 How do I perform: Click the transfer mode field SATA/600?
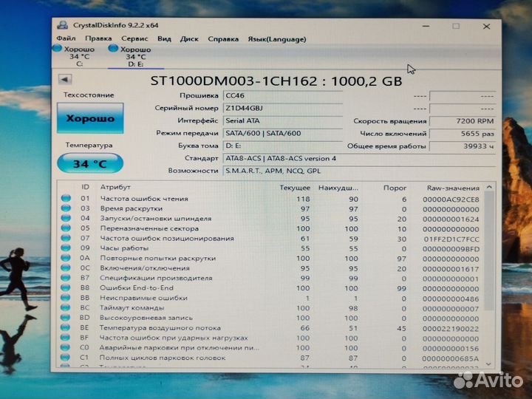click(x=282, y=133)
